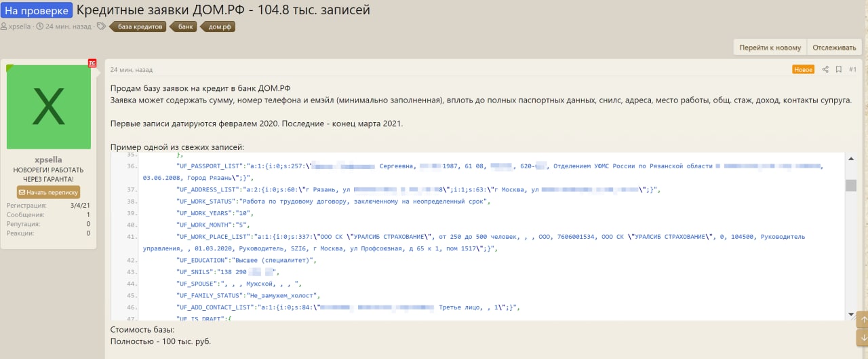Click the red TC badge on avatar
Viewport: 868px width, 359px height.
click(x=92, y=63)
